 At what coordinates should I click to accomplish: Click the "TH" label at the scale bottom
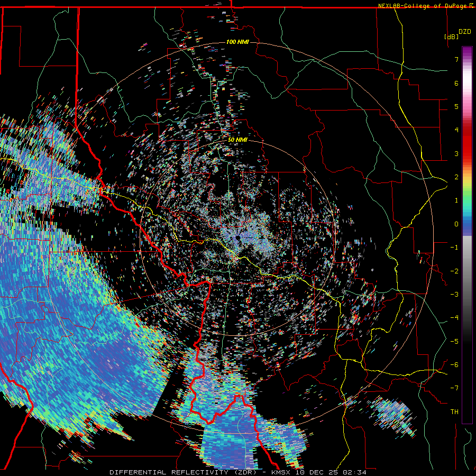(454, 412)
